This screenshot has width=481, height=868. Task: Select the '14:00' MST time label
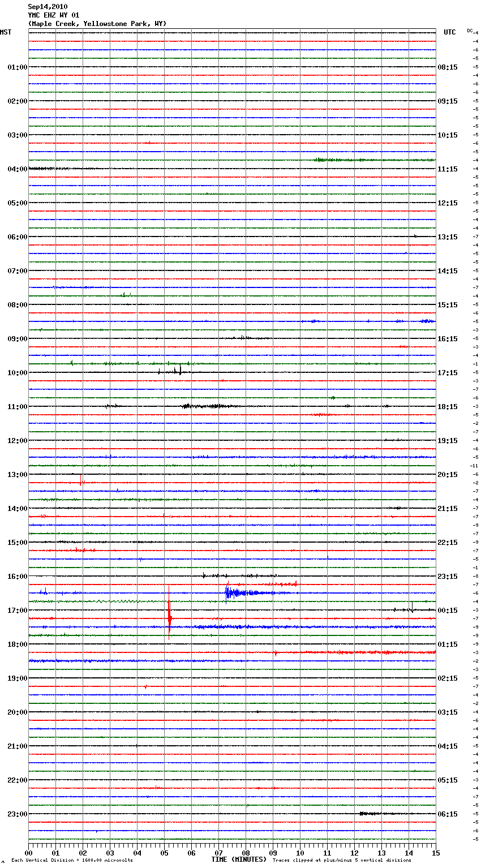[17, 509]
